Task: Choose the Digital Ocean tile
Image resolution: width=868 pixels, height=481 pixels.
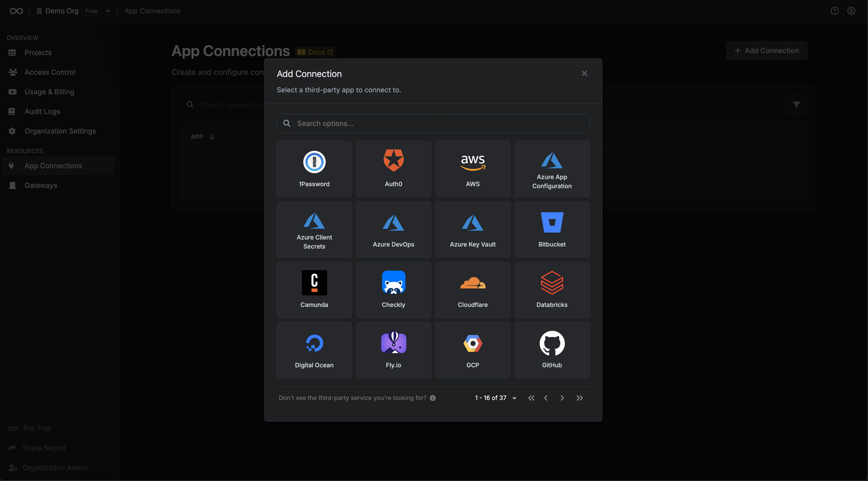Action: click(314, 350)
